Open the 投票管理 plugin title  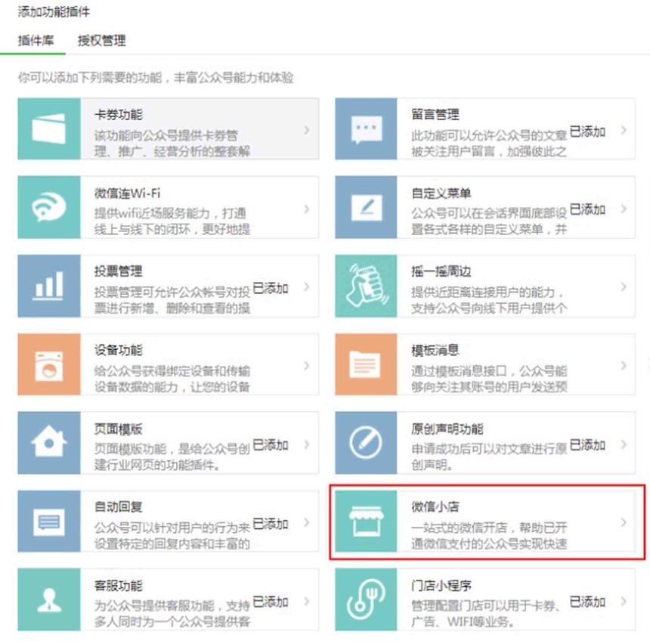click(x=119, y=271)
